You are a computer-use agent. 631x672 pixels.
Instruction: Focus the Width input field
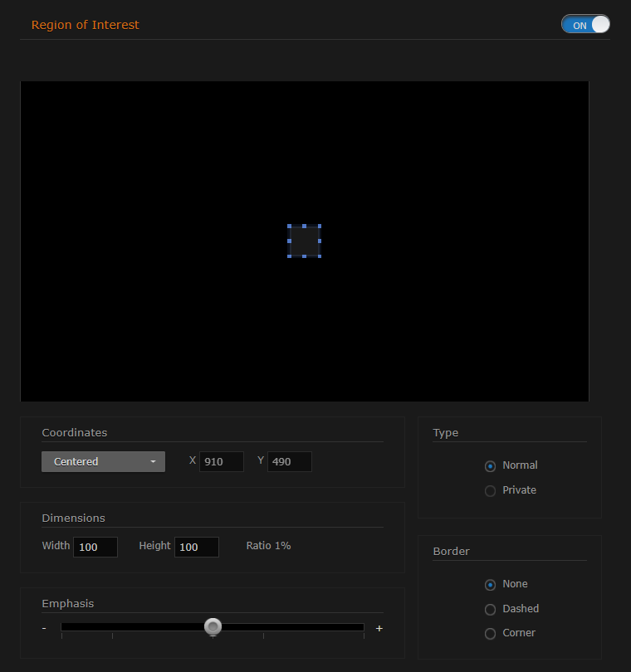[95, 547]
